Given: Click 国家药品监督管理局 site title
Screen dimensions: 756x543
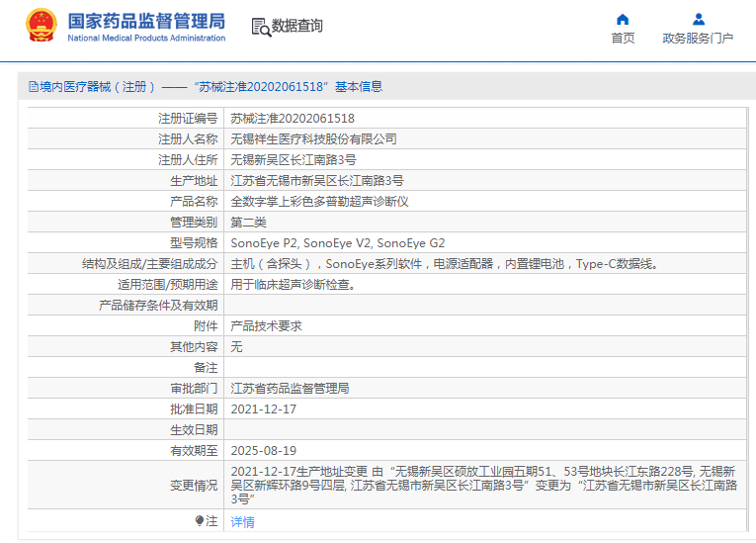Looking at the screenshot, I should click(146, 21).
